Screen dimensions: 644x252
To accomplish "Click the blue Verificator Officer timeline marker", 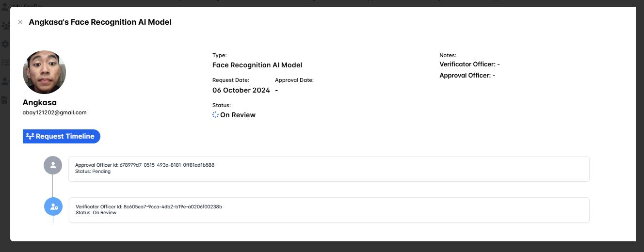I will coord(53,207).
